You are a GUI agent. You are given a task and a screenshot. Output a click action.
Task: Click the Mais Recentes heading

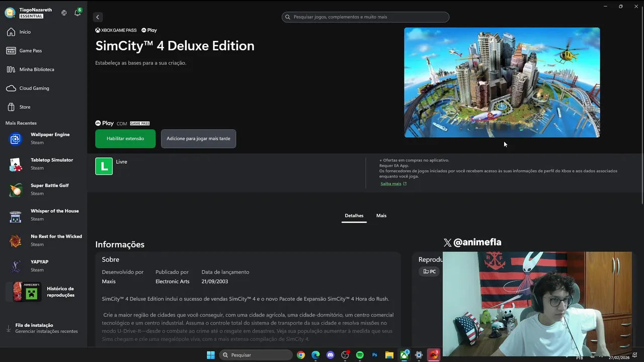click(21, 123)
